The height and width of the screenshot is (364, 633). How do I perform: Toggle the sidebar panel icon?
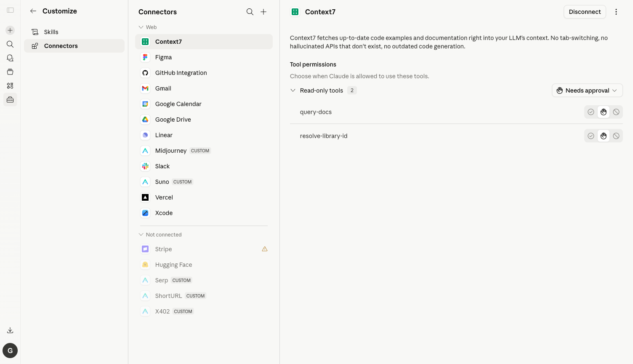coord(11,10)
